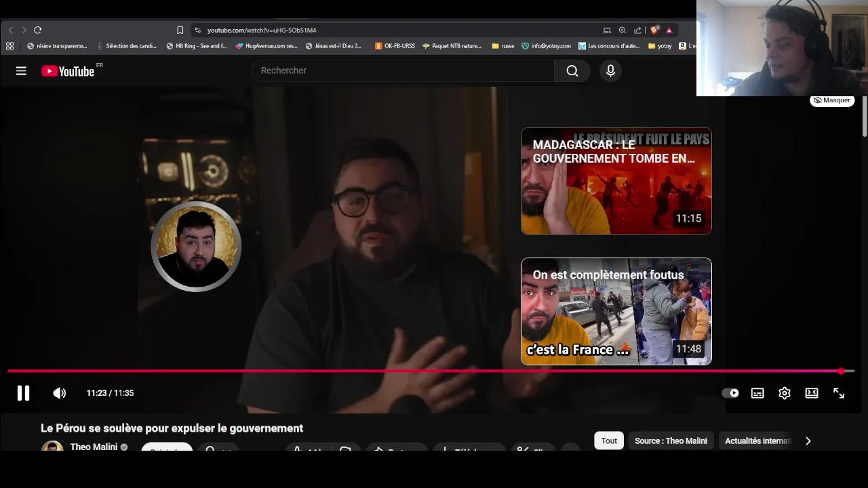Expand the 'yotoy' bookmarks folder
This screenshot has width=868, height=488.
point(660,46)
